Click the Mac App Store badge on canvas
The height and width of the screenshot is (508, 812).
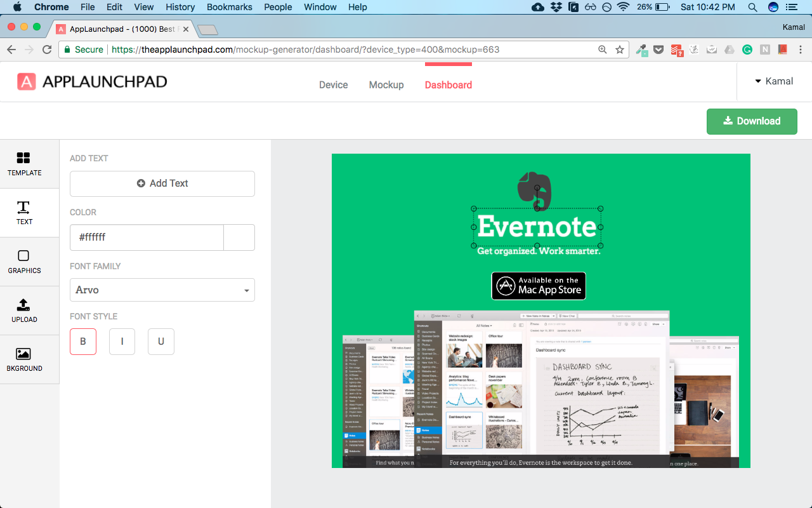[x=539, y=286]
